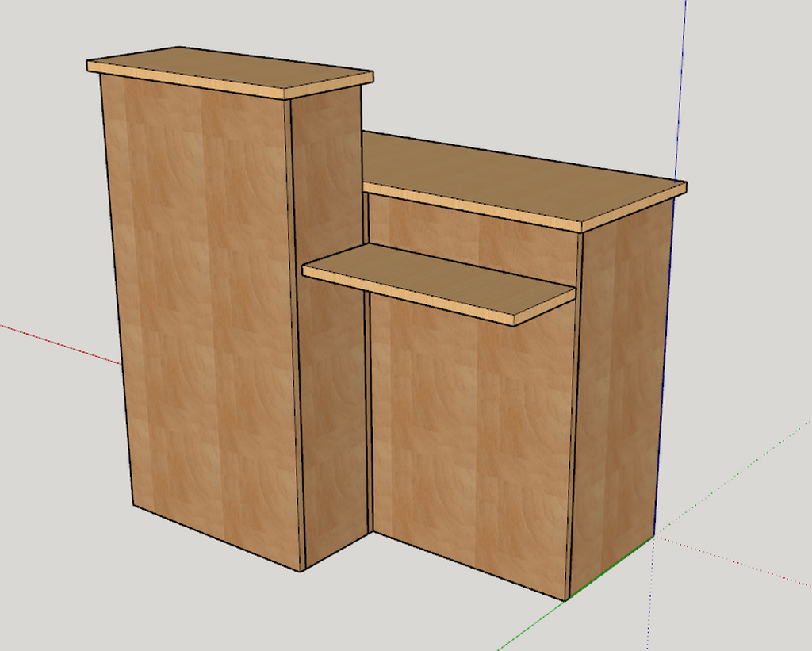The image size is (812, 651).
Task: Click the right edge strip of the tall cabinet's top
Action: [329, 86]
